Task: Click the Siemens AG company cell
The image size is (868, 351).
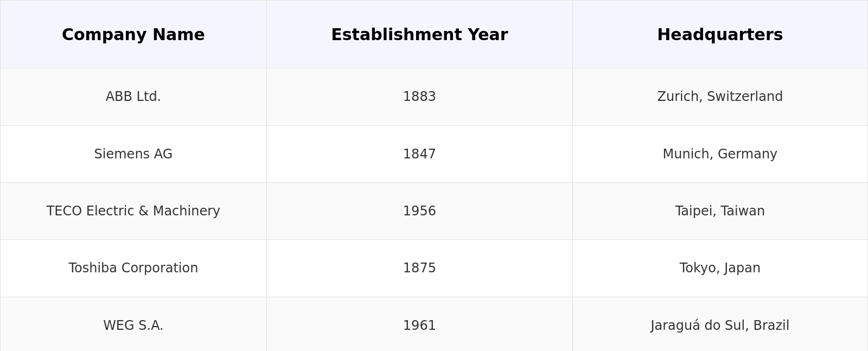Action: tap(133, 154)
